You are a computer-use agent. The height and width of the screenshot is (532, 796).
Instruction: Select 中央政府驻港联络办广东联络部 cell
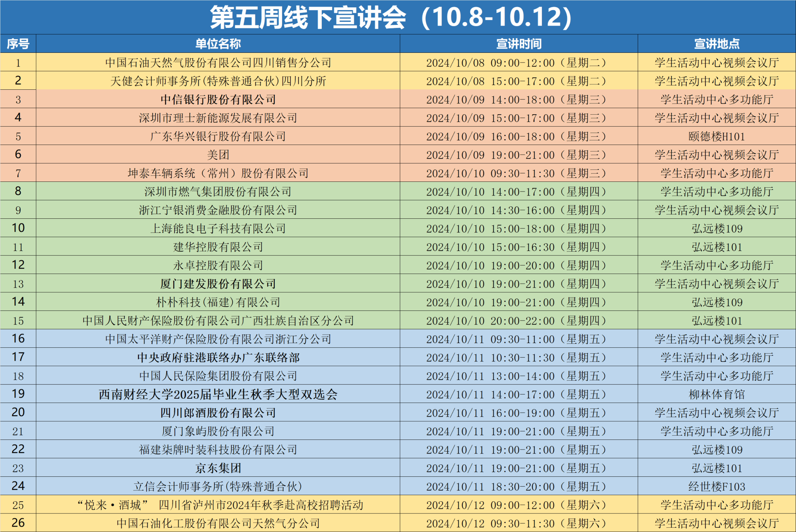218,358
